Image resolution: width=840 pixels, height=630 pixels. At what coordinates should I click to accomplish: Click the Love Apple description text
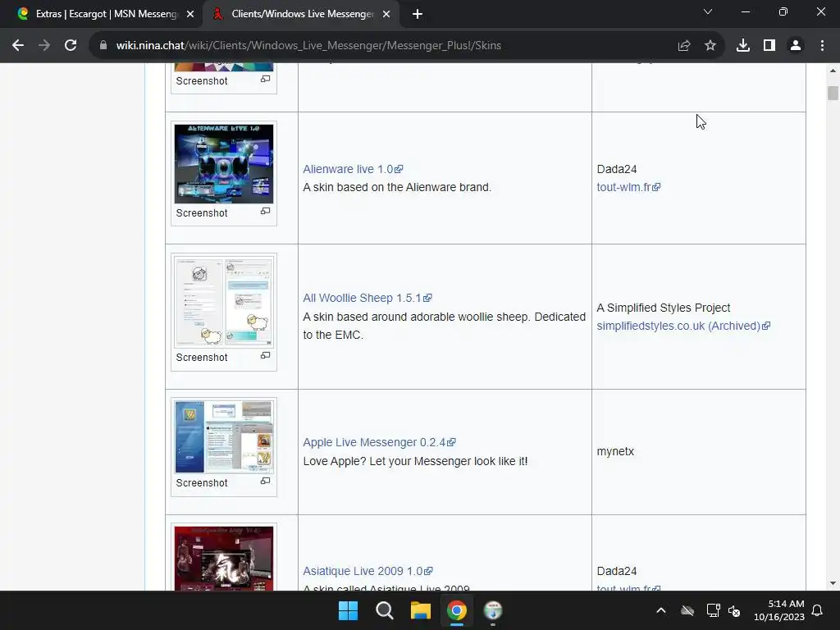point(415,461)
